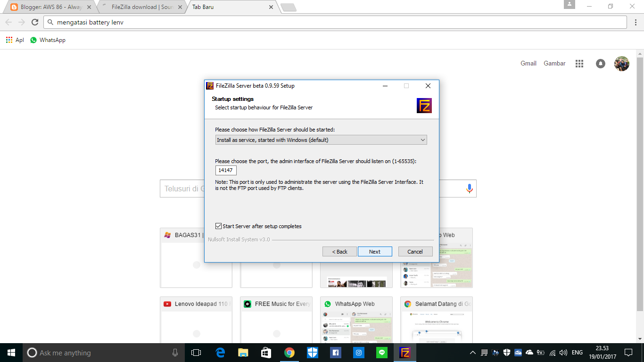The height and width of the screenshot is (362, 644).
Task: Click the OneDrive cloud tray icon
Action: point(529,353)
